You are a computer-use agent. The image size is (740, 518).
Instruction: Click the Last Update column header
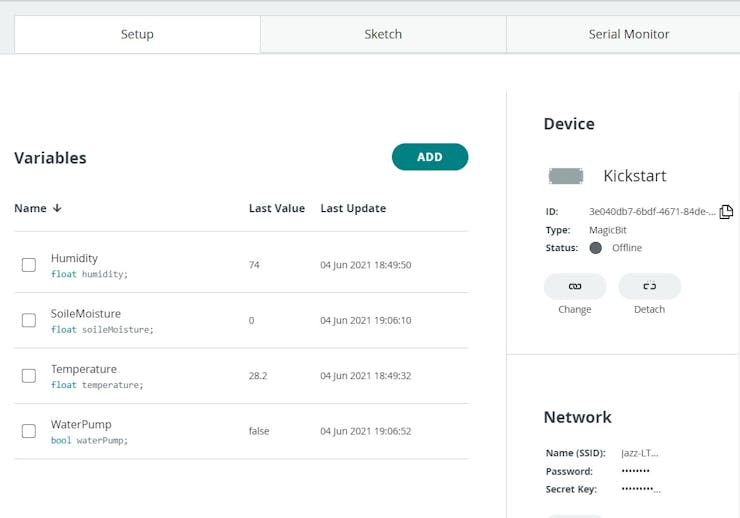[x=353, y=208]
